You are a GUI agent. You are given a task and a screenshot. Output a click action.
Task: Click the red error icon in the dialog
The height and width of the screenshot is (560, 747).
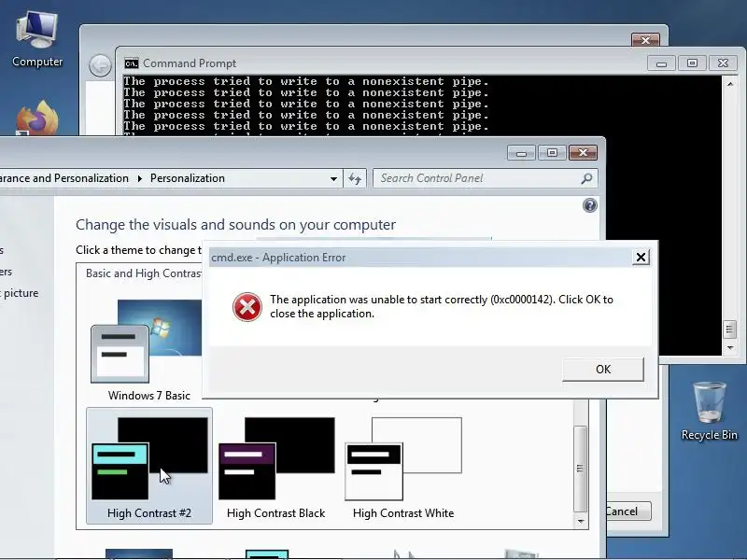point(247,307)
